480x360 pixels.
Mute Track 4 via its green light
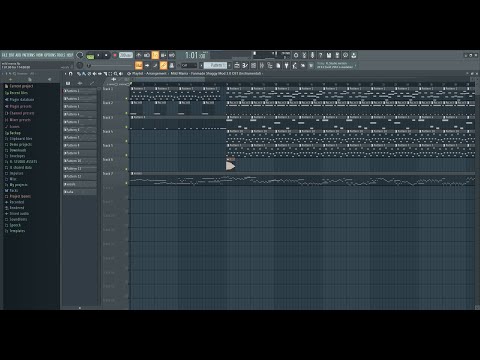pyautogui.click(x=126, y=141)
